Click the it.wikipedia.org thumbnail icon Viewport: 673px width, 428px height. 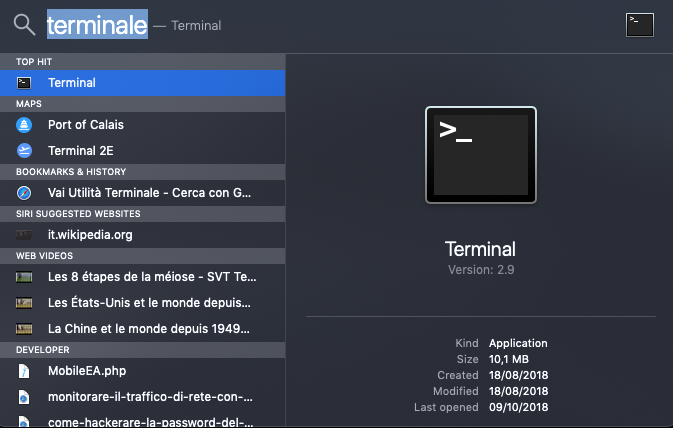(24, 235)
